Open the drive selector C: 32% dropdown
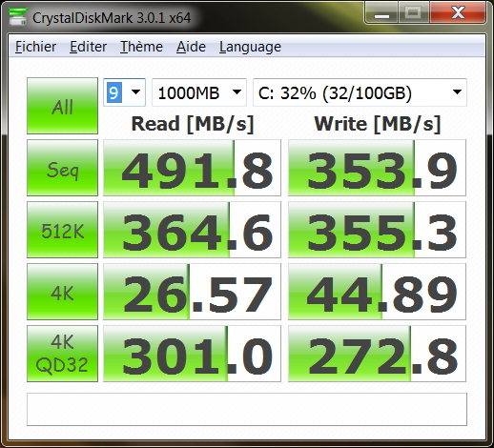 pyautogui.click(x=360, y=92)
